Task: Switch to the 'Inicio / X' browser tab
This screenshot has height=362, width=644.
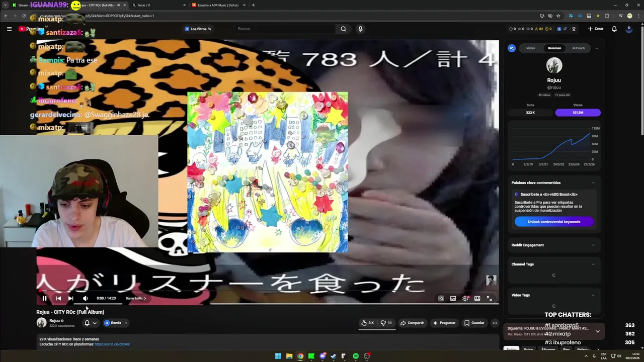Action: [158, 5]
